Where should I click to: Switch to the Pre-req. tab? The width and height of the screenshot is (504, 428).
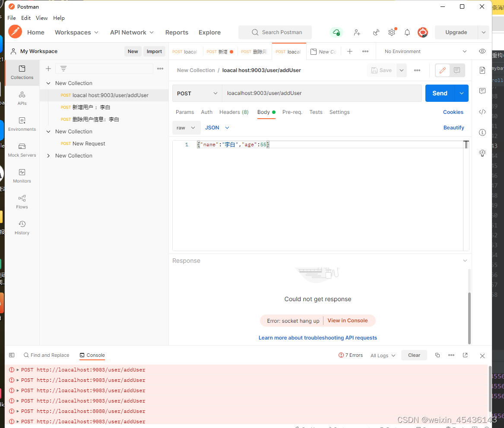point(292,112)
